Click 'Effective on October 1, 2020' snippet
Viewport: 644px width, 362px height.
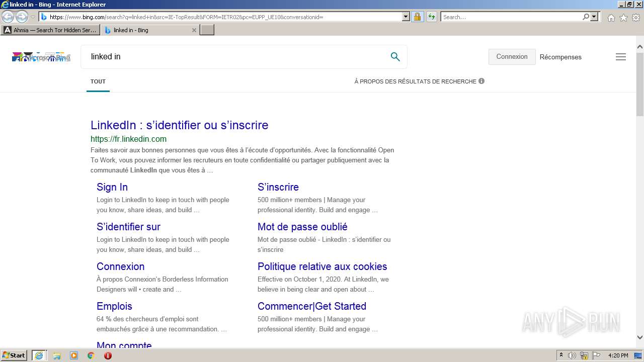323,285
